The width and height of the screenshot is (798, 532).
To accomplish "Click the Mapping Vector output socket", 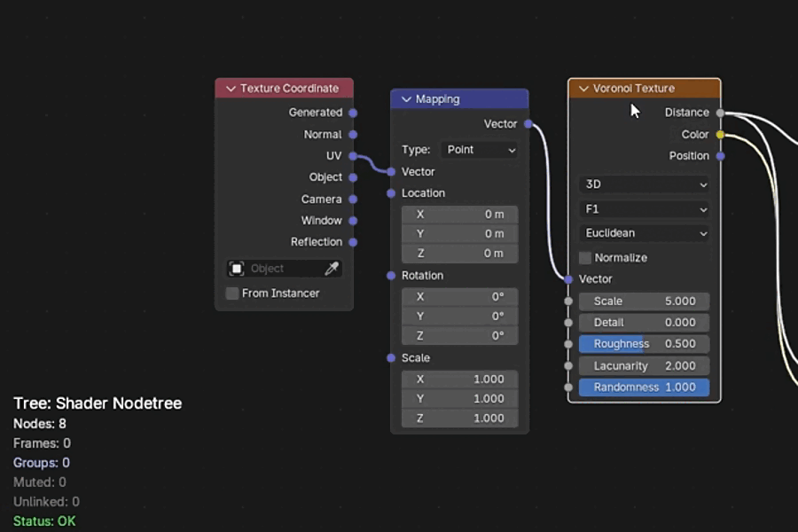I will click(x=528, y=124).
